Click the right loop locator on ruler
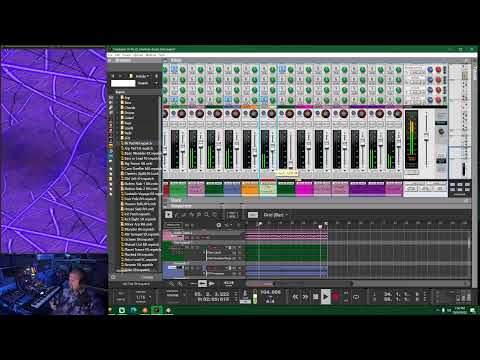The width and height of the screenshot is (480, 360). 326,224
